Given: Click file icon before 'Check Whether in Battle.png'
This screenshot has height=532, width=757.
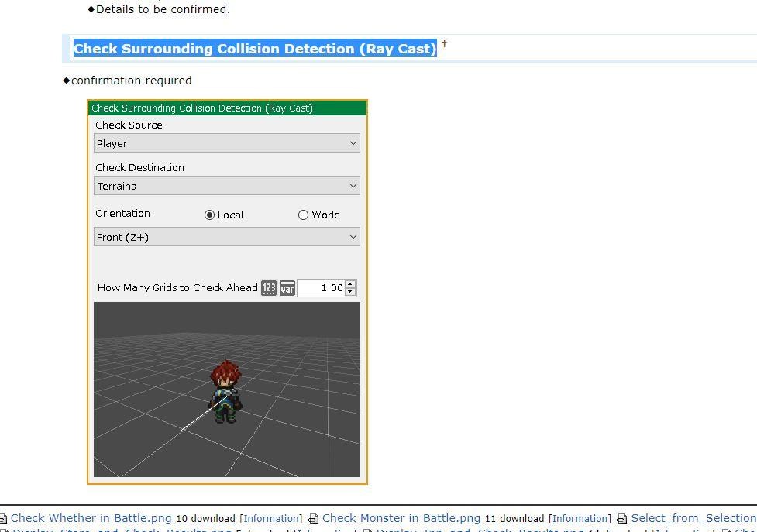Looking at the screenshot, I should coord(3,519).
